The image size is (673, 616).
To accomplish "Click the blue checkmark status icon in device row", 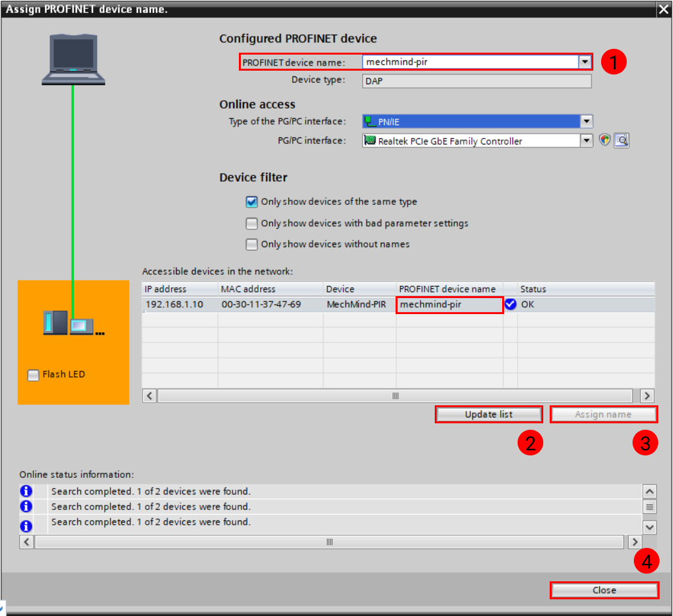I will (x=510, y=304).
